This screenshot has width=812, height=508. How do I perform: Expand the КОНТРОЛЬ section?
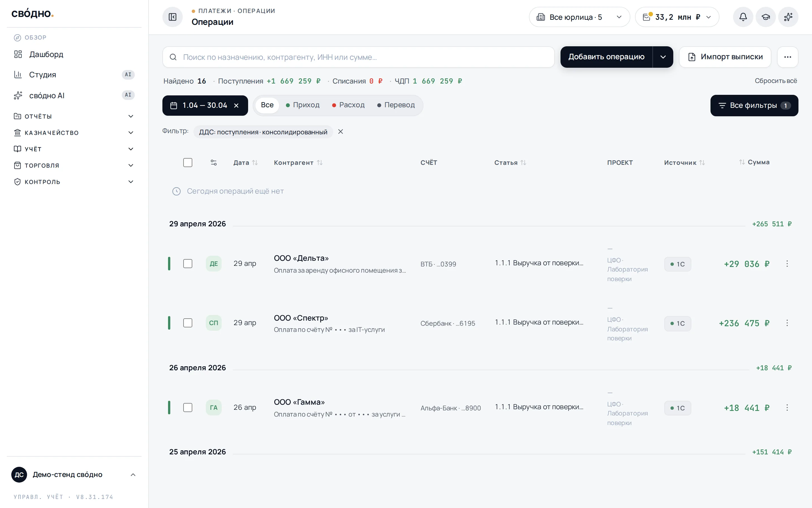pos(74,182)
